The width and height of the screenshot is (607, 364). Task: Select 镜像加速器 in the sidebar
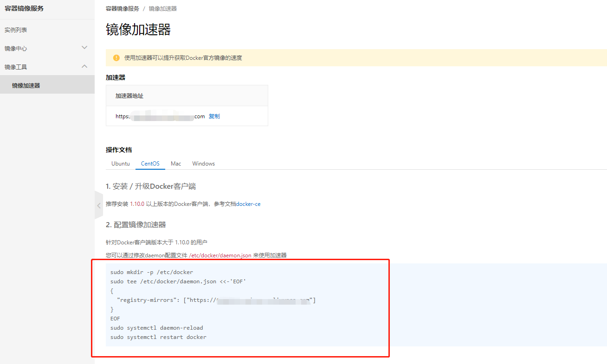point(25,84)
